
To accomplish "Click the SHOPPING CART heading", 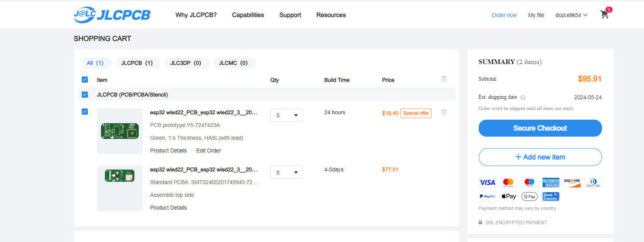I will pos(103,39).
